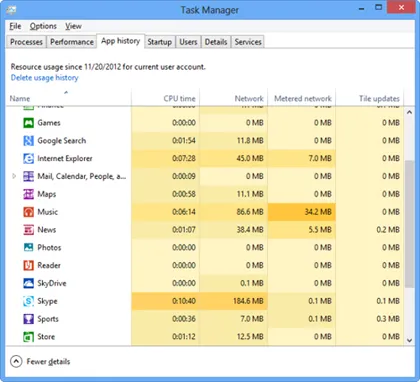Select the Internet Explorer row name
Viewport: 420px width, 382px height.
[65, 159]
